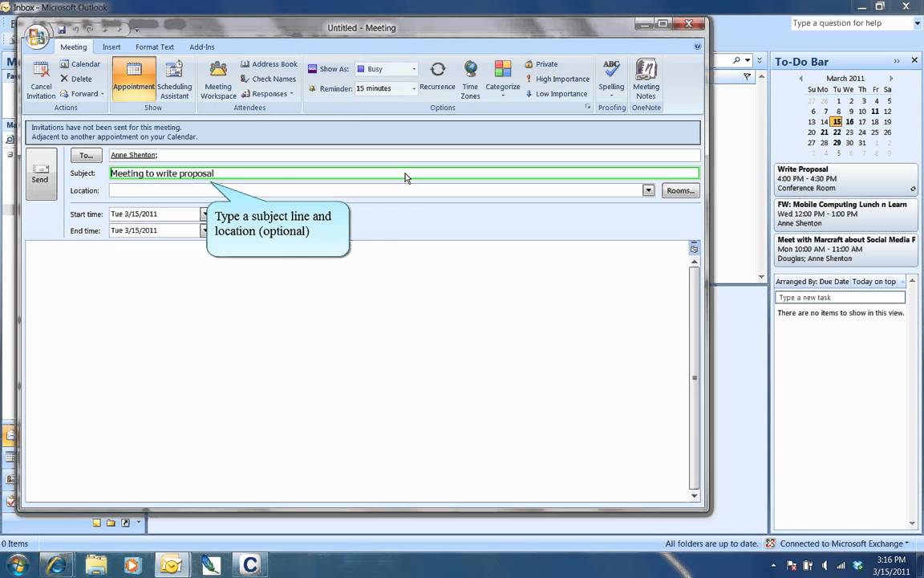Click the Cancel Invitation icon
Viewport: 924px width, 578px height.
pyautogui.click(x=41, y=79)
